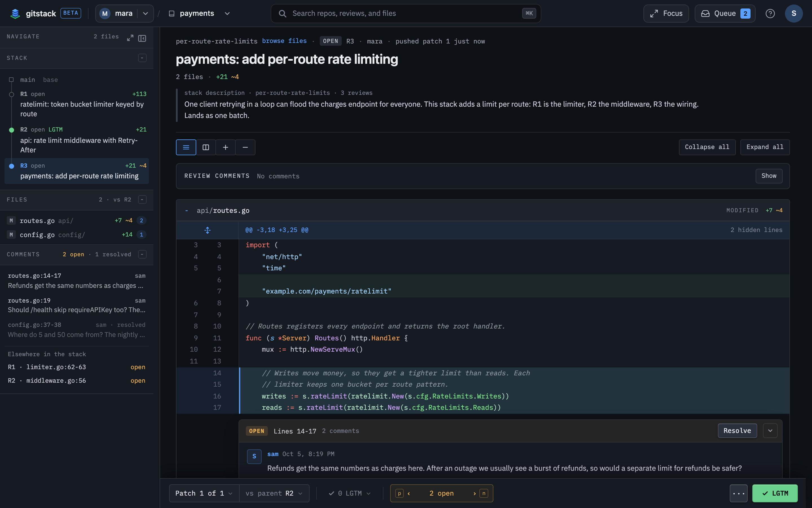
Task: Open the Queue with 2 items
Action: (x=725, y=14)
